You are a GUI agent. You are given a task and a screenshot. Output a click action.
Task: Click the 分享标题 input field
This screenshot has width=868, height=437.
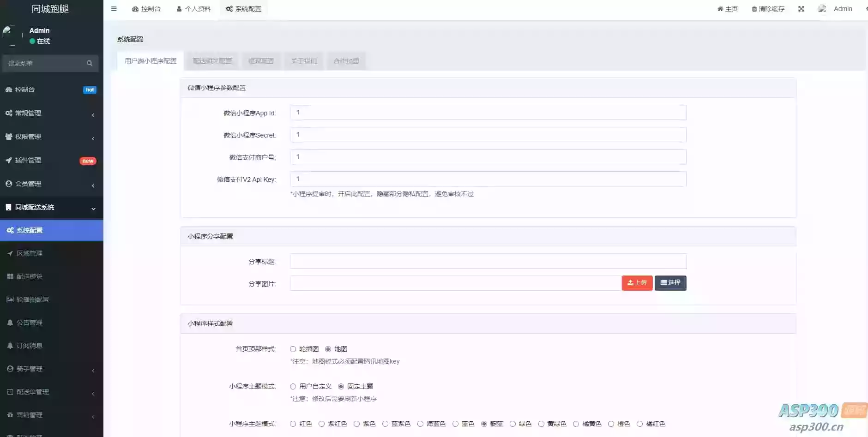click(488, 261)
